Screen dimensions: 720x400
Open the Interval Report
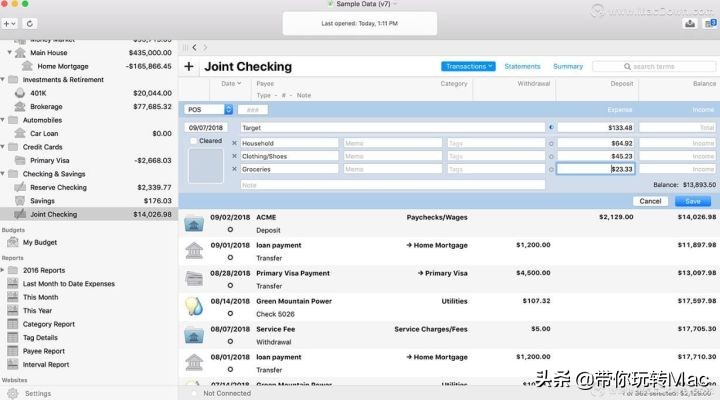46,365
